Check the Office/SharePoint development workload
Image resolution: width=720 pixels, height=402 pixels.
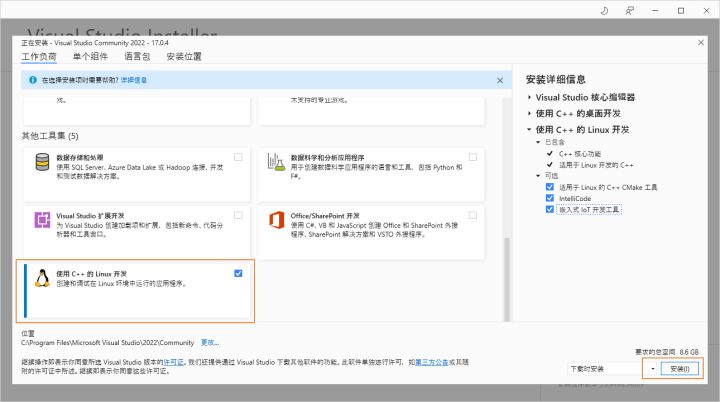click(x=472, y=215)
